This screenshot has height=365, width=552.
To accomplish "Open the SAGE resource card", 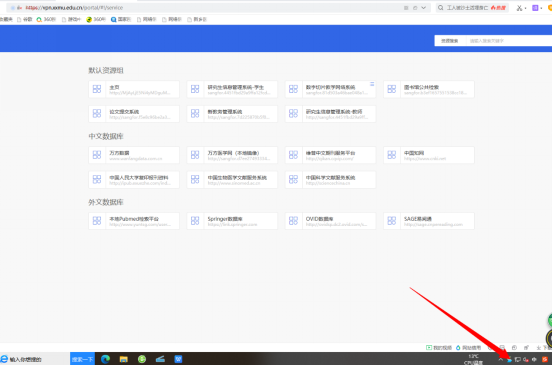I will point(429,221).
